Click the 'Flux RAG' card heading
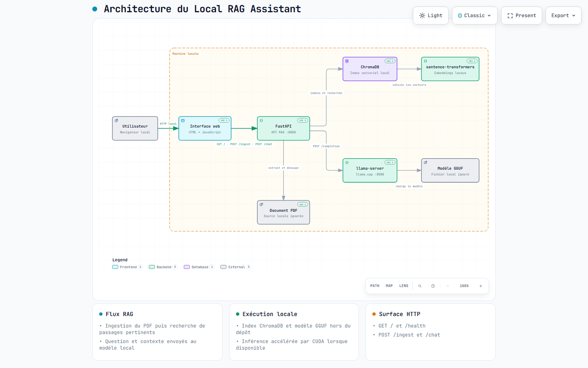588x368 pixels. click(x=119, y=314)
